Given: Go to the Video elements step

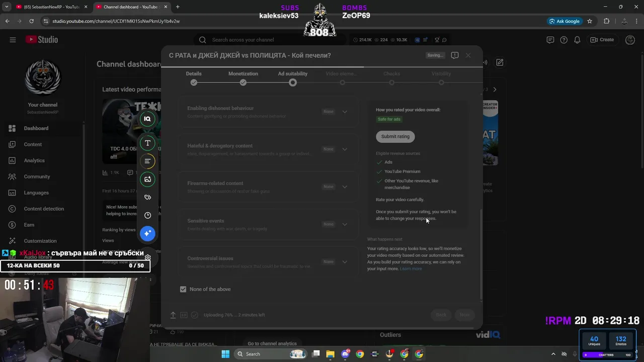Looking at the screenshot, I should pos(342,78).
